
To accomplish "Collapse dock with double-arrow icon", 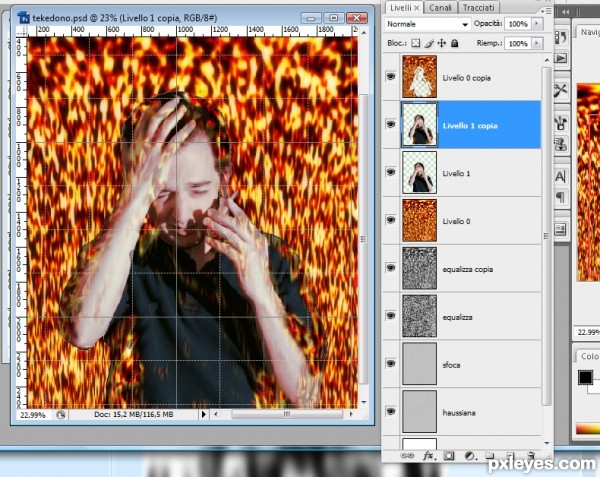I will pos(566,12).
